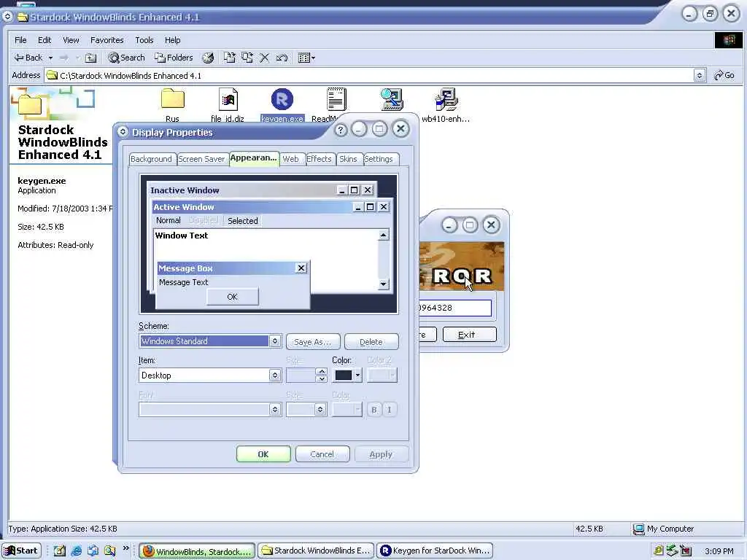Viewport: 747px width, 560px height.
Task: Open the View menu
Action: coord(71,40)
